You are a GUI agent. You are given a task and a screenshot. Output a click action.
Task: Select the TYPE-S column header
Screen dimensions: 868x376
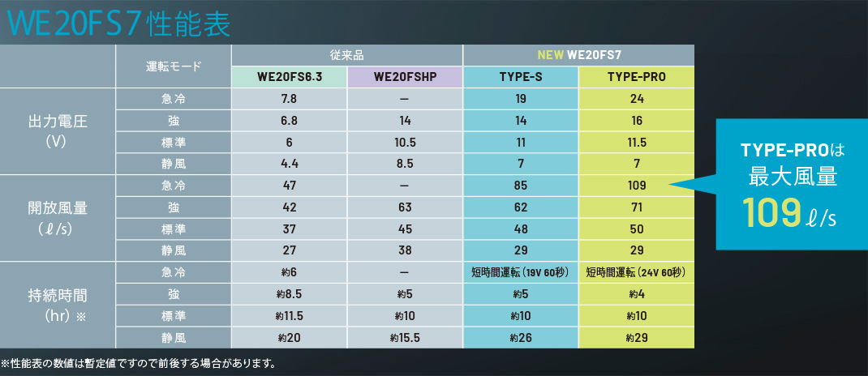tap(520, 78)
